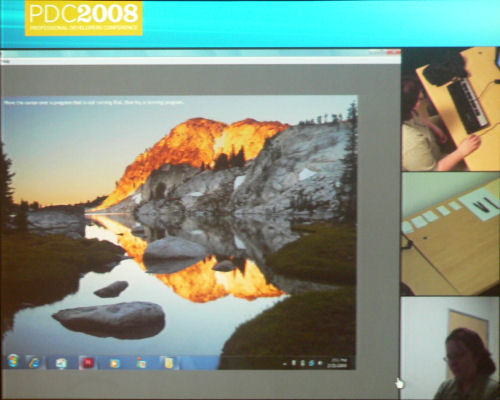
Task: Open the white icon right of Internet Explorer
Action: [x=61, y=363]
